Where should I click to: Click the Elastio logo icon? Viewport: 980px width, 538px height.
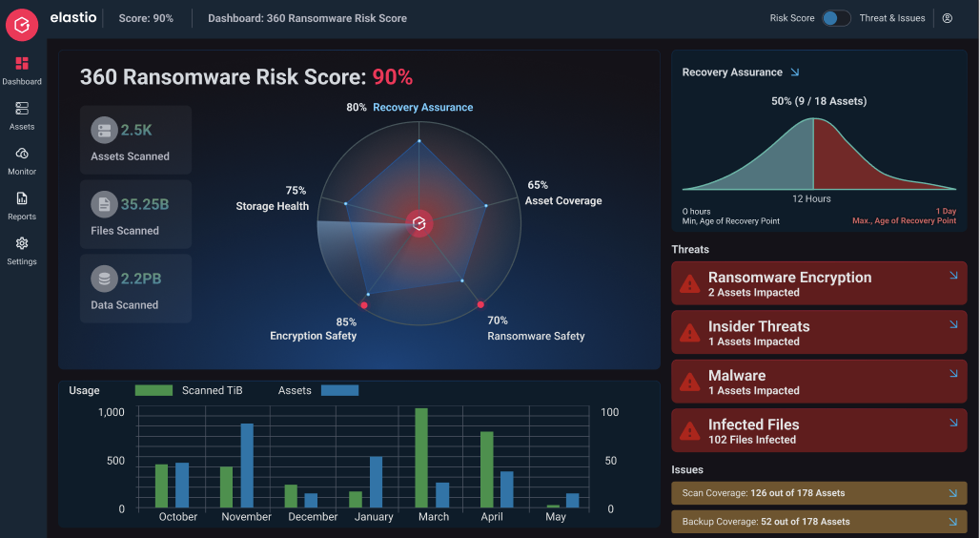pyautogui.click(x=22, y=24)
